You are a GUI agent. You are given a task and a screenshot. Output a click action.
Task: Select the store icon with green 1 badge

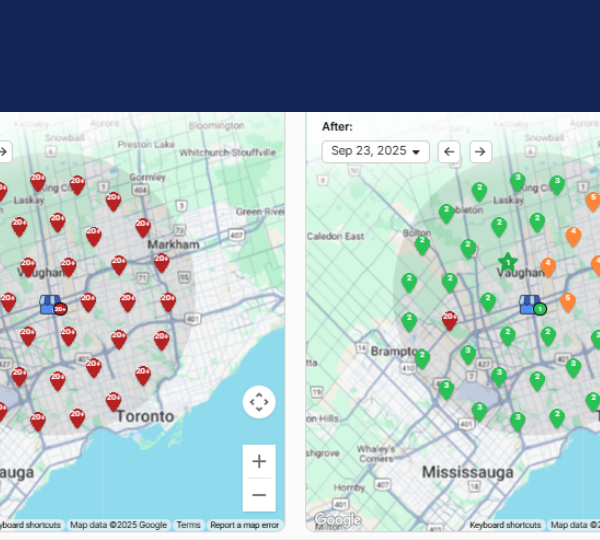tap(531, 305)
